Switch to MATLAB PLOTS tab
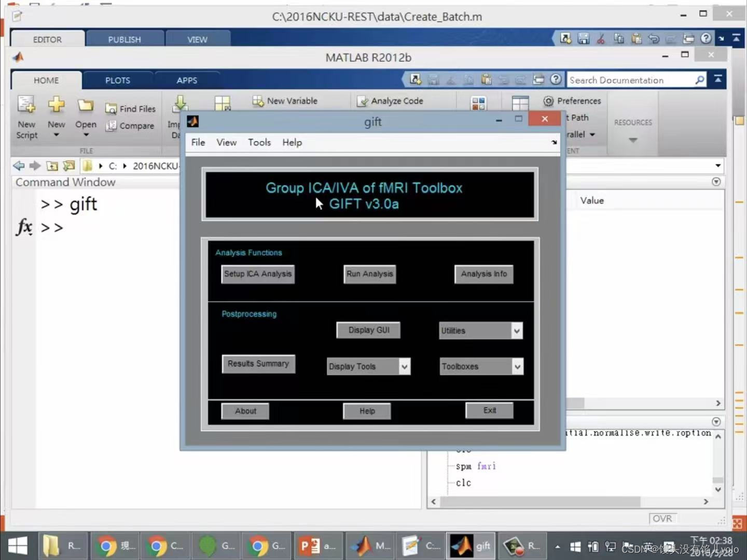 coord(118,80)
